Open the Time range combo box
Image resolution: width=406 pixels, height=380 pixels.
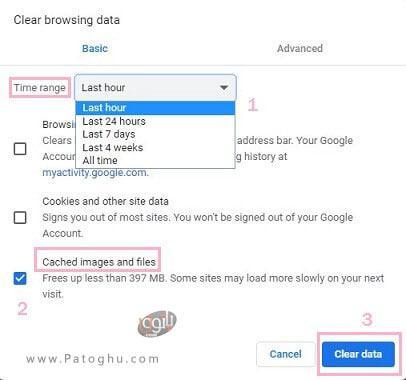coord(155,88)
